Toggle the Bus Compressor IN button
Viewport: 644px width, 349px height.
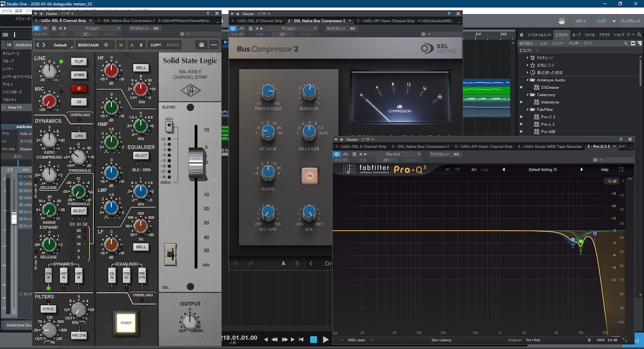pos(309,175)
